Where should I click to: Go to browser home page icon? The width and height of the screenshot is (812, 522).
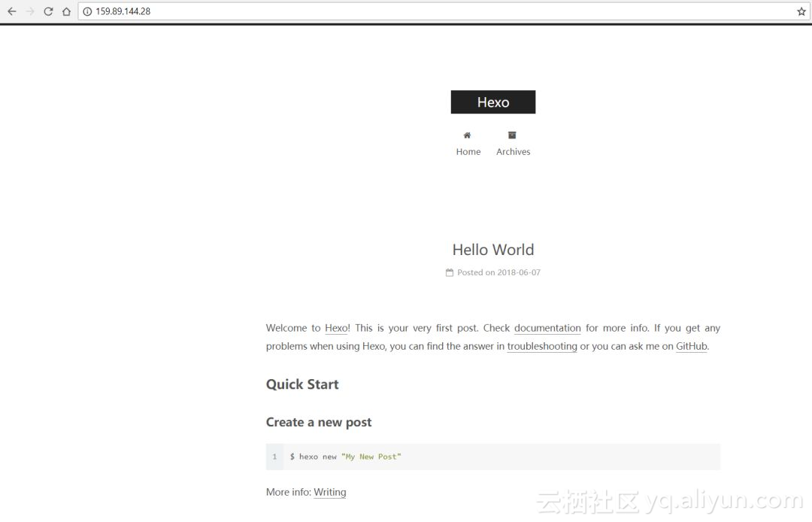pyautogui.click(x=66, y=11)
